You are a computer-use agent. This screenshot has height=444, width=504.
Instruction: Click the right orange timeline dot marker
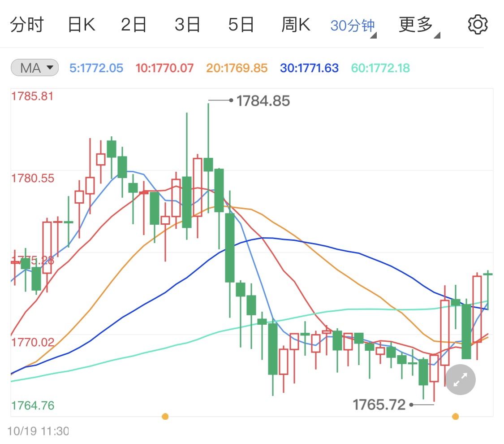[x=455, y=417]
